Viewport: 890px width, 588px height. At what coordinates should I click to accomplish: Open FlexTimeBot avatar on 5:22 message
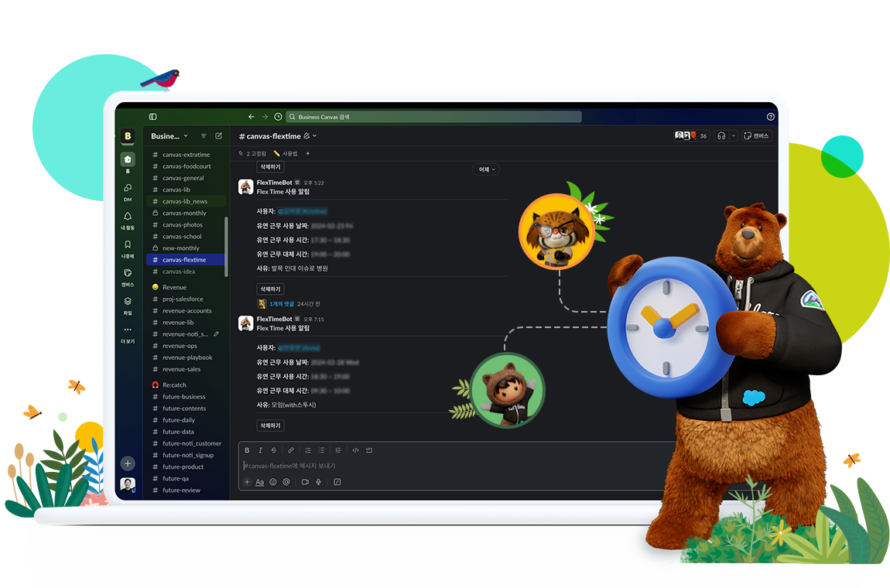pos(246,186)
